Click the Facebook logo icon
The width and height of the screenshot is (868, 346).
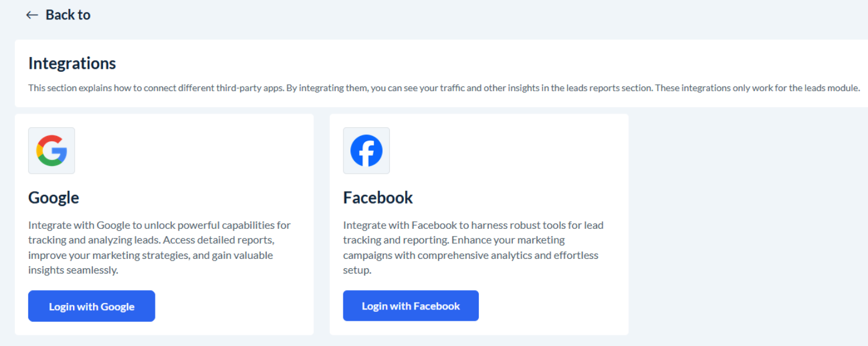point(366,151)
